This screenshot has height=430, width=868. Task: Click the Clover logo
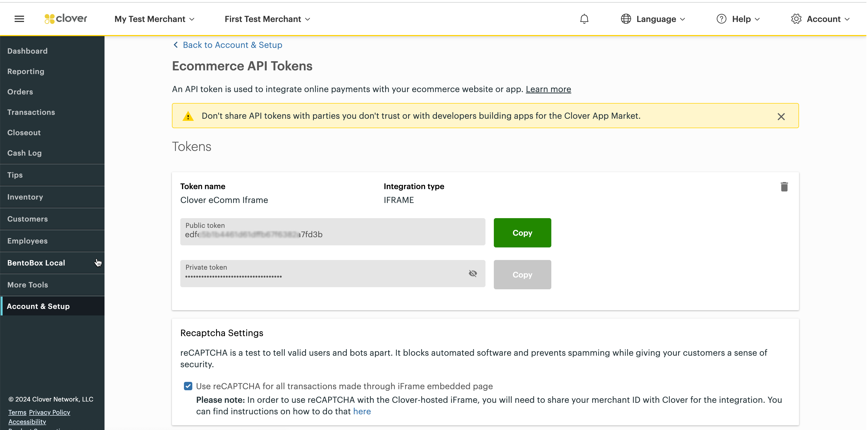[x=66, y=19]
